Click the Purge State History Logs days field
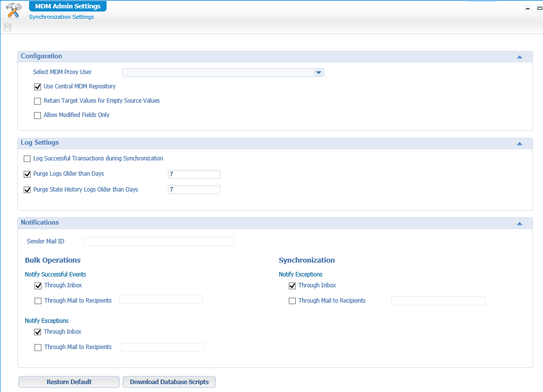543x392 pixels. [194, 190]
